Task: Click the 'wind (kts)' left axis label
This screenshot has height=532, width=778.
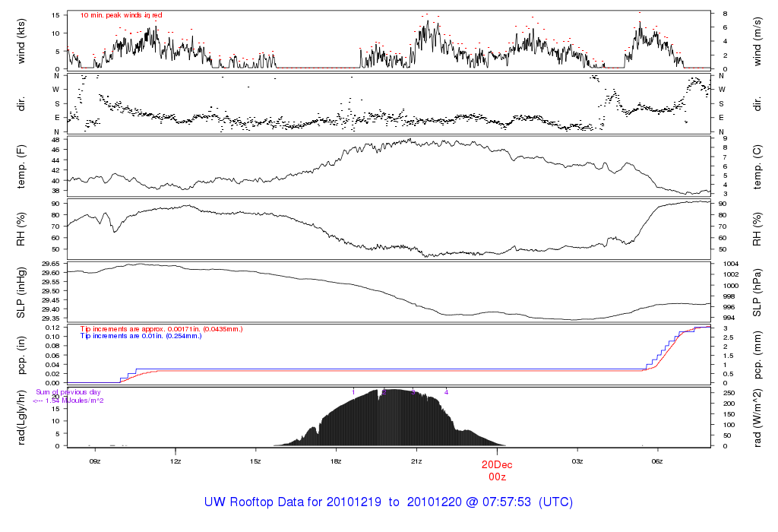Action: [23, 40]
